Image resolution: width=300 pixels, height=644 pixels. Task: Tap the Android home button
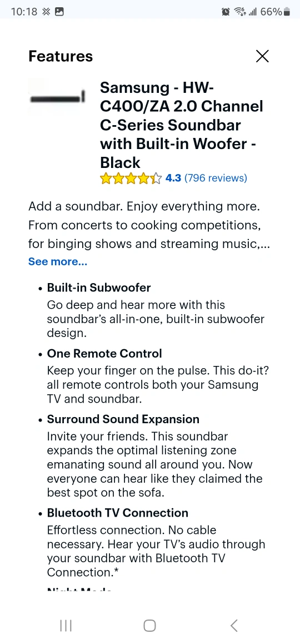click(150, 626)
